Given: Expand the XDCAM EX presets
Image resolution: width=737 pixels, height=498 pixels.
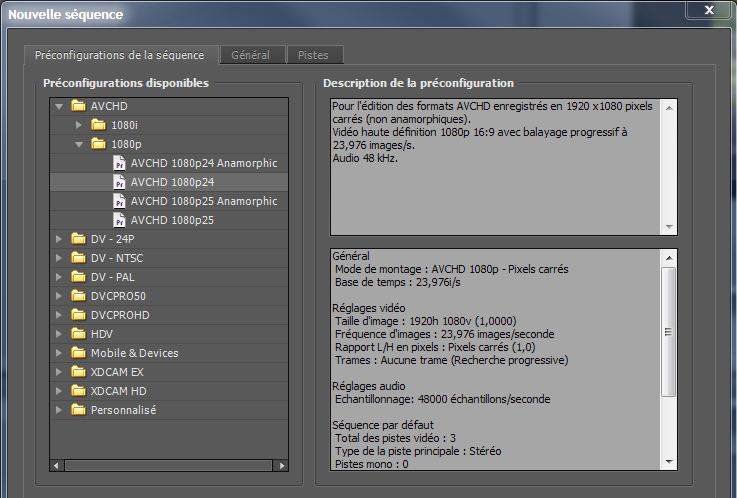Looking at the screenshot, I should point(59,372).
